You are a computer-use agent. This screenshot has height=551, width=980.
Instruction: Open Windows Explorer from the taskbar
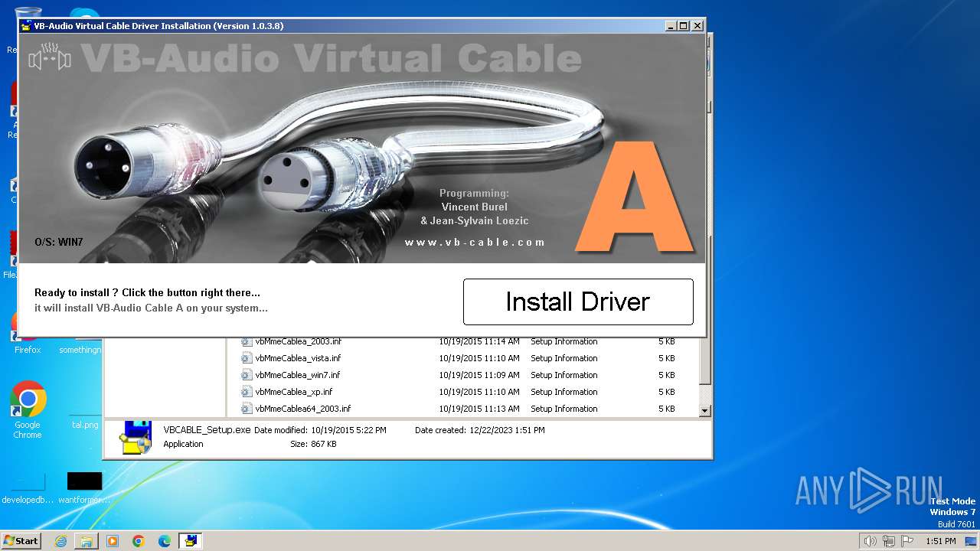tap(87, 541)
